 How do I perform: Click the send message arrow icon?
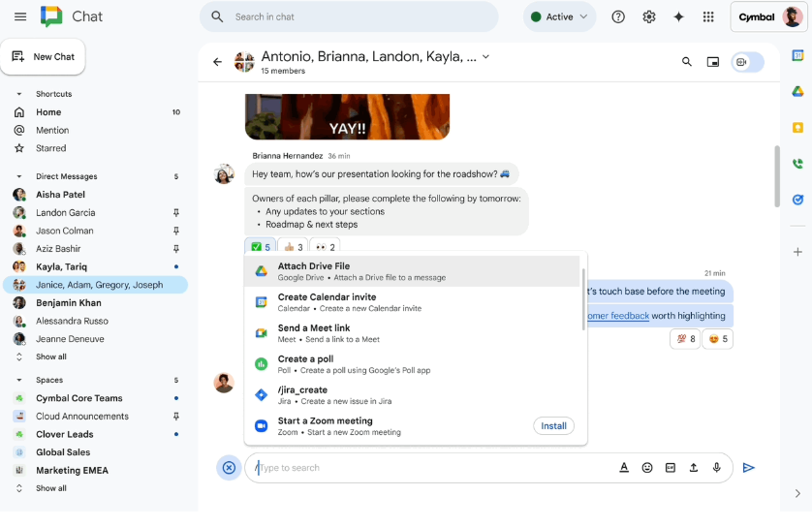pyautogui.click(x=748, y=468)
